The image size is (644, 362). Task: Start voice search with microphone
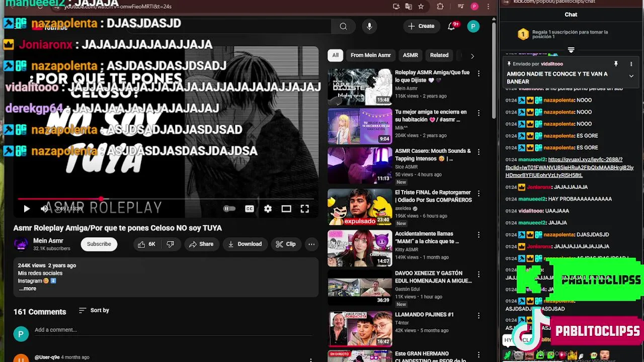coord(369,26)
